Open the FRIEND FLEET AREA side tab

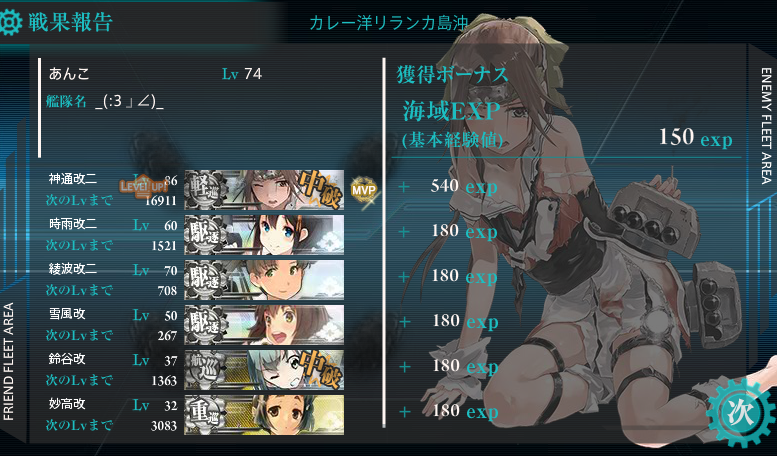[8, 362]
